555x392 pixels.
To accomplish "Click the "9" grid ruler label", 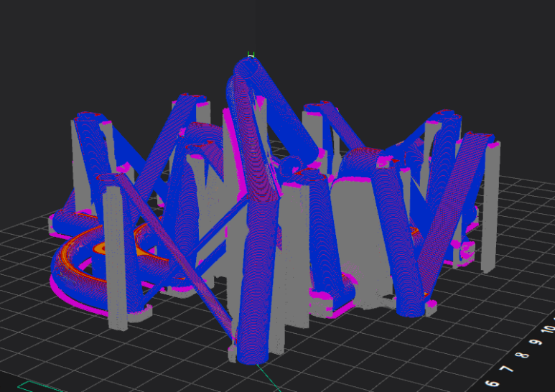I will click(536, 342).
